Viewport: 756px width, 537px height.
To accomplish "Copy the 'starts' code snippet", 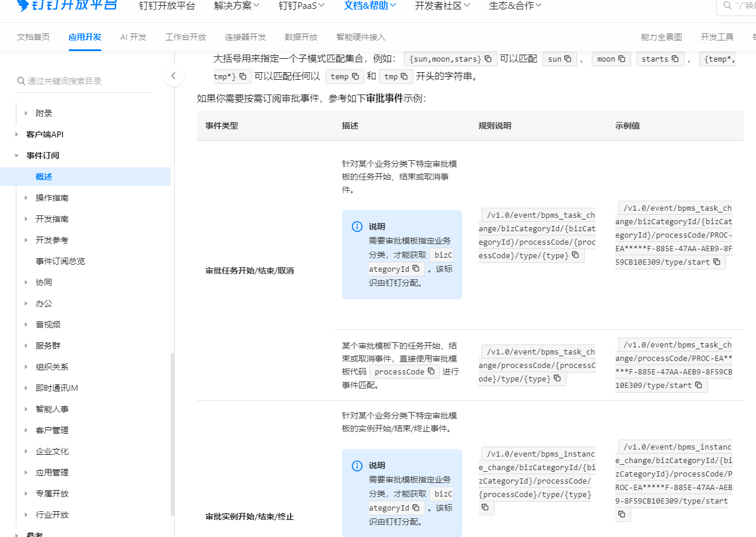I will click(675, 59).
